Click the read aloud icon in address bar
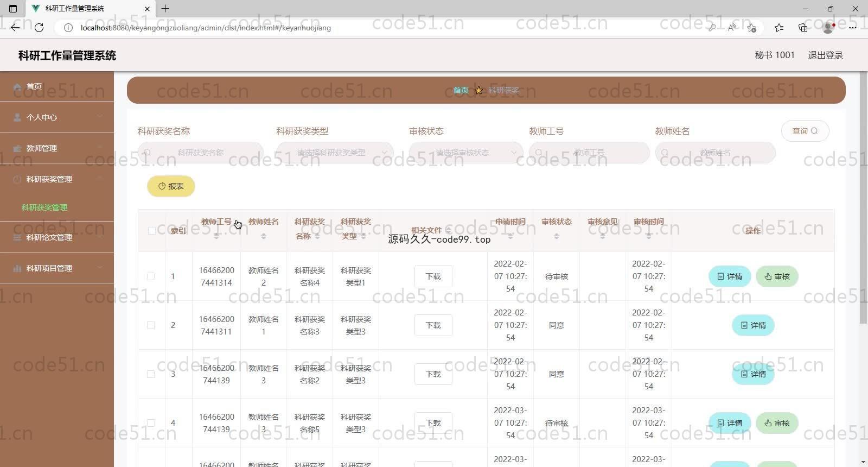The width and height of the screenshot is (868, 467). click(732, 28)
